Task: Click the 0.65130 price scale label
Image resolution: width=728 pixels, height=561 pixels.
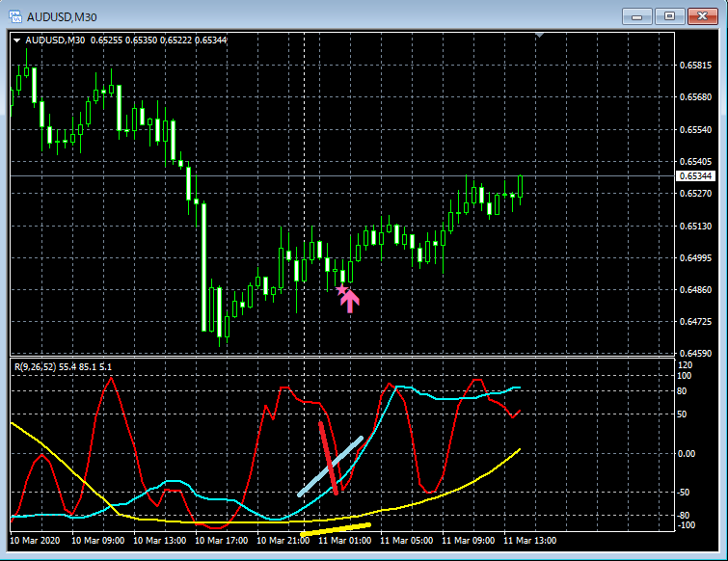Action: [x=695, y=226]
